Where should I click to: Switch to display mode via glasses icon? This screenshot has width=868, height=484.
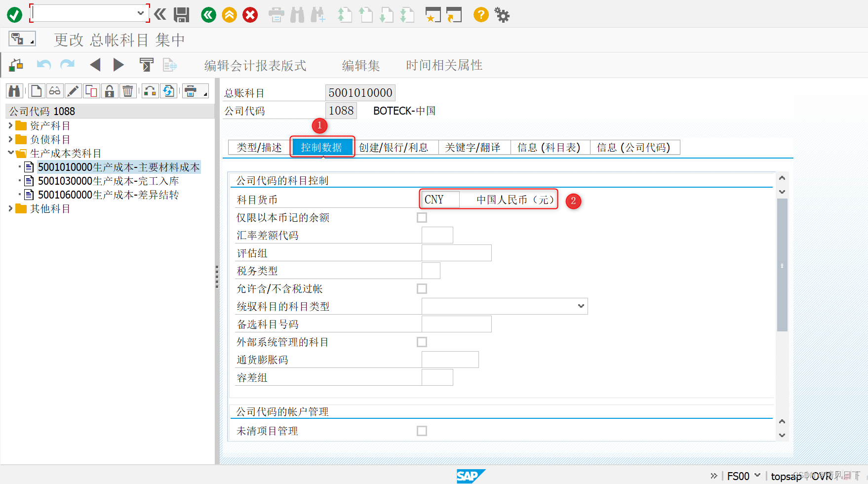(x=54, y=90)
